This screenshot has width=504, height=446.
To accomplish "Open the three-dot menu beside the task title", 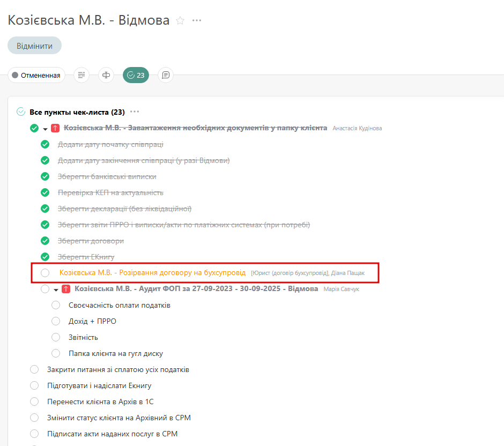I will 197,20.
